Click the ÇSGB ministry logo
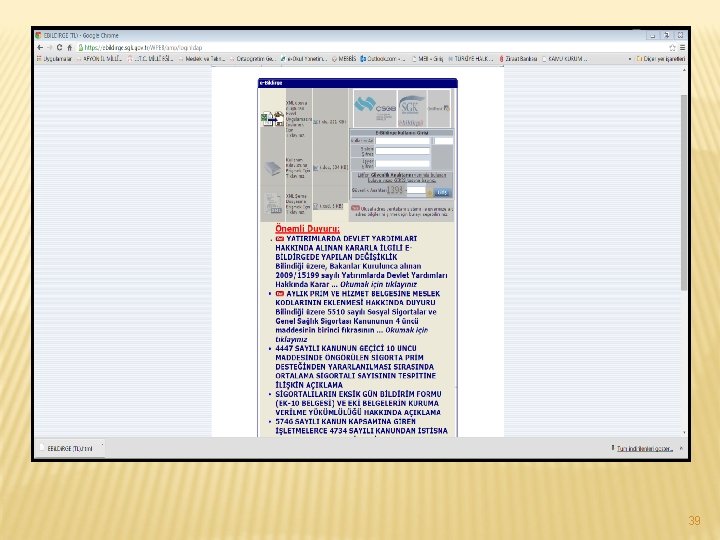The width and height of the screenshot is (720, 540). [375, 108]
